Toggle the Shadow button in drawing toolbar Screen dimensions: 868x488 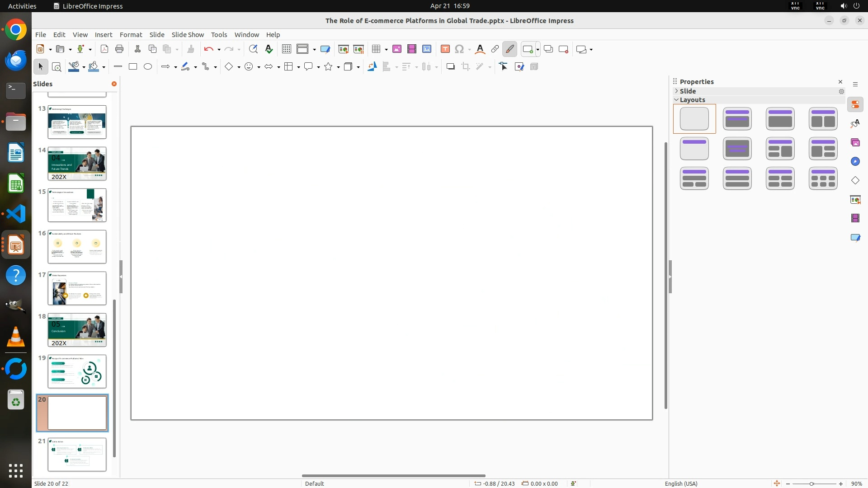(450, 67)
